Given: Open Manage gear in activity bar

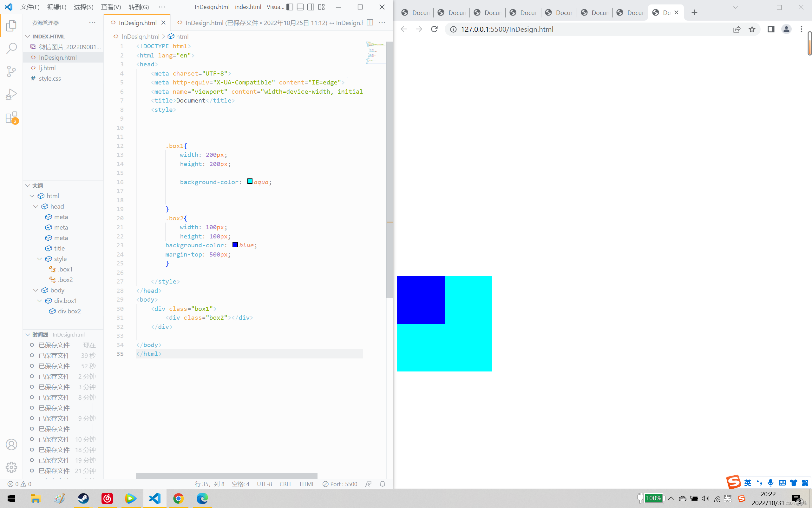Looking at the screenshot, I should coord(11,467).
